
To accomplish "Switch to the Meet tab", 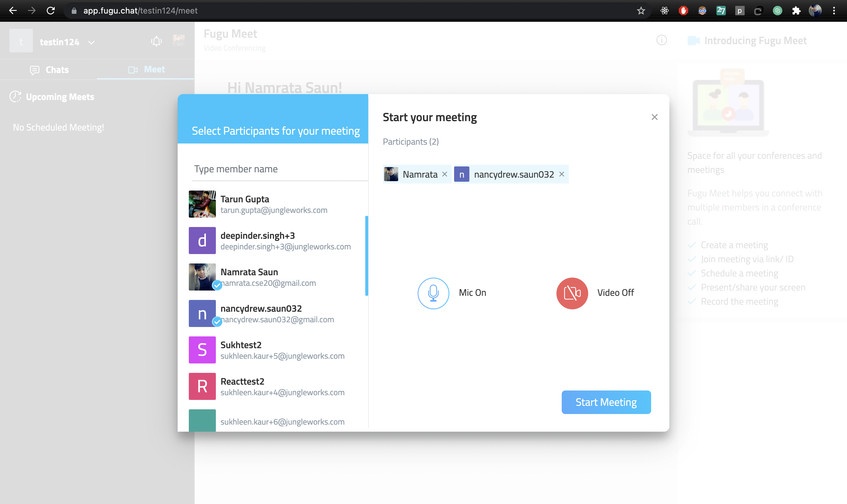I will 146,70.
